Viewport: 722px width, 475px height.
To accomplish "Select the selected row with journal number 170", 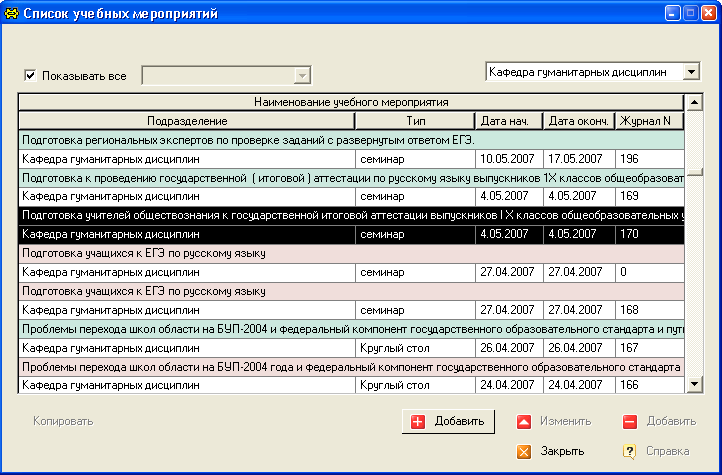I will 350,234.
